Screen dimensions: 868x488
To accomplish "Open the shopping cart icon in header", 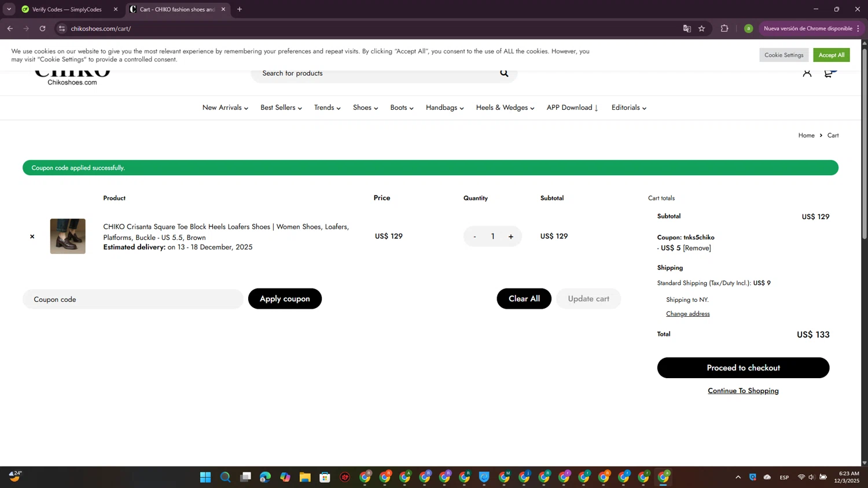I will [x=829, y=73].
